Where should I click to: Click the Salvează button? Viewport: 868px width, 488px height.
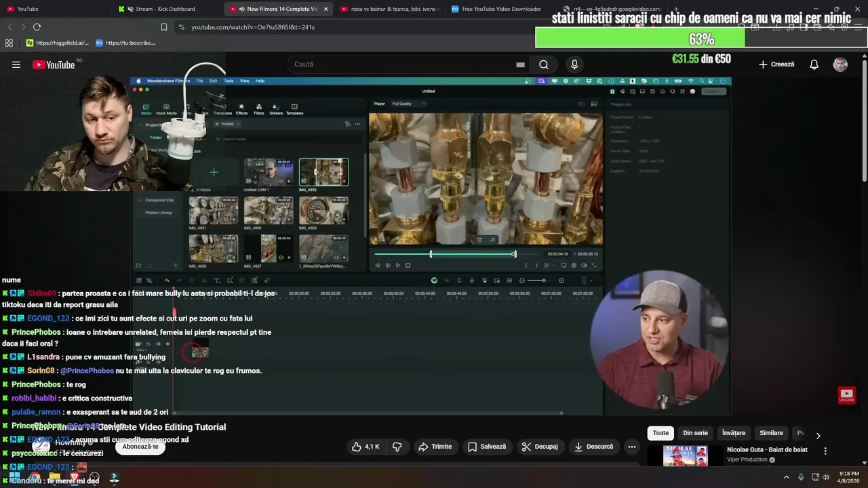click(x=487, y=447)
